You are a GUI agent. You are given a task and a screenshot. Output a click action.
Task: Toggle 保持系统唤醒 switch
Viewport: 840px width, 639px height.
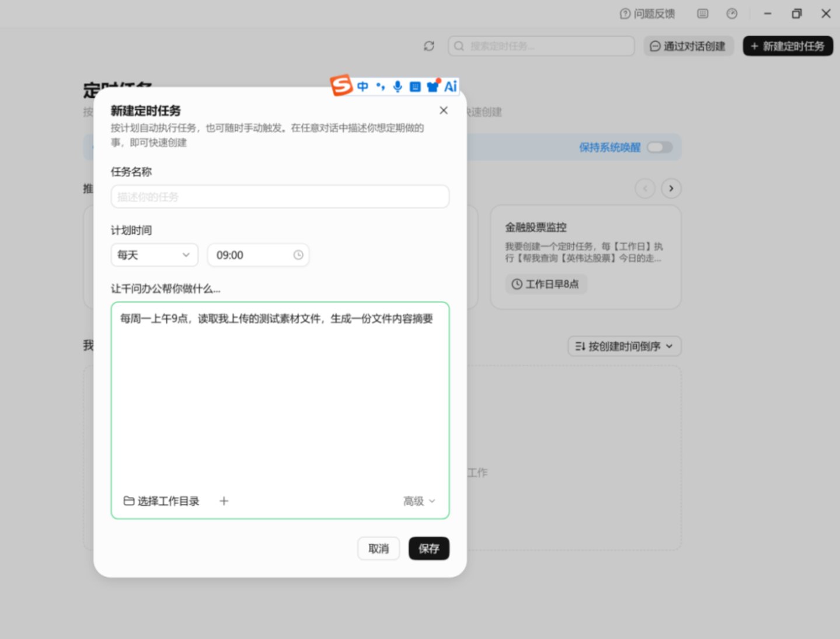[659, 147]
